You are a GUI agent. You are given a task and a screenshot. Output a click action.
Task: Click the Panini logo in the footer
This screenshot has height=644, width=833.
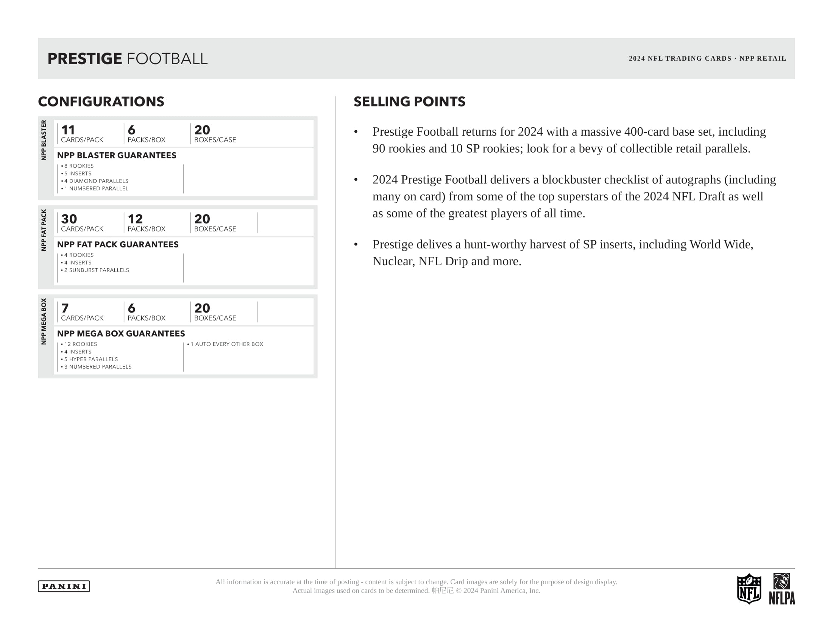pos(64,586)
